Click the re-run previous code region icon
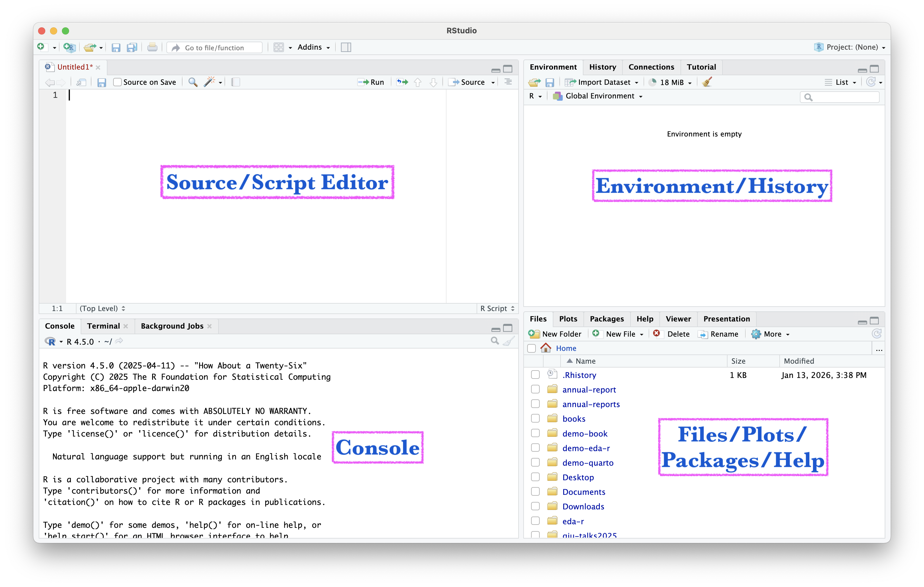 [402, 82]
